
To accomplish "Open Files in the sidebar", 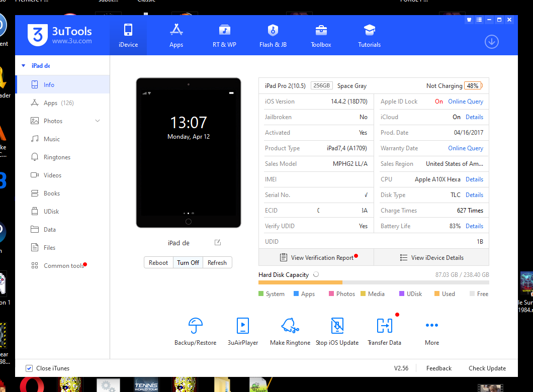I will point(62,248).
